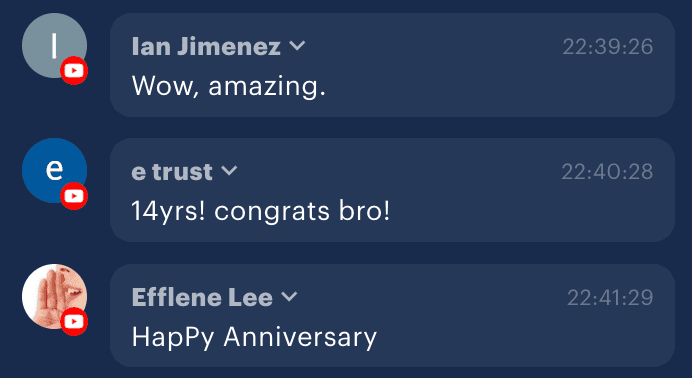Click the timestamp 22:41:29
This screenshot has height=378, width=692.
coord(610,298)
